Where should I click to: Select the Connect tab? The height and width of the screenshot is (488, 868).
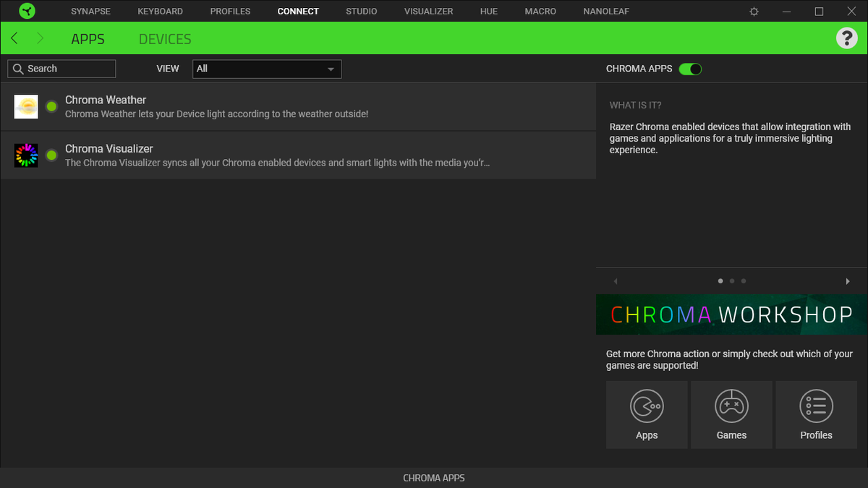click(298, 12)
